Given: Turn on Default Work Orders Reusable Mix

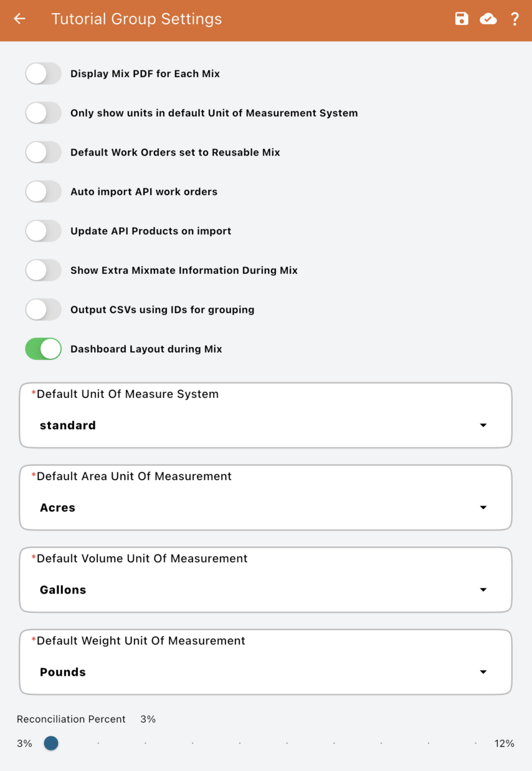Looking at the screenshot, I should point(43,152).
